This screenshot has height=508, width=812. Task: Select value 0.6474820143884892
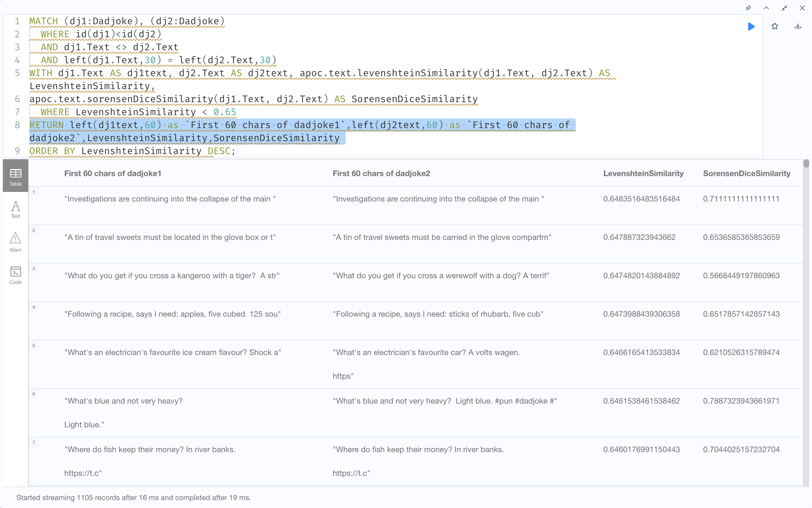point(641,275)
